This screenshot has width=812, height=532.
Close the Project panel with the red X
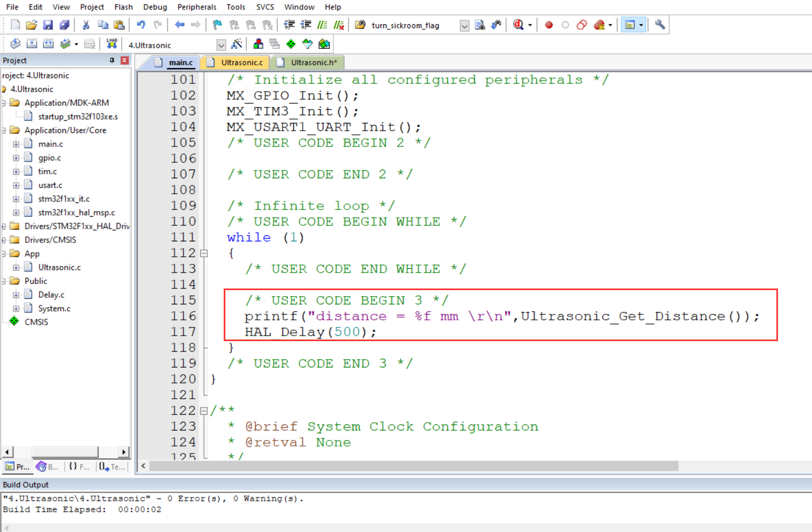pyautogui.click(x=125, y=60)
